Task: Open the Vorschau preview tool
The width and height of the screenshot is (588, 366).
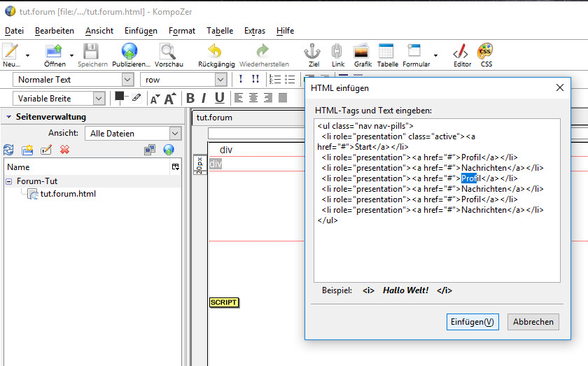Action: pos(167,52)
